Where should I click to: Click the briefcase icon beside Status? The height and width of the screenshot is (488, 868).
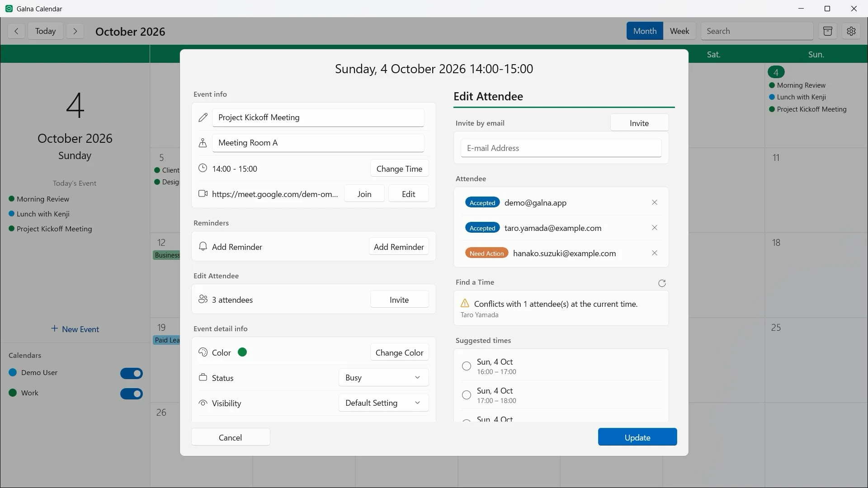tap(203, 377)
